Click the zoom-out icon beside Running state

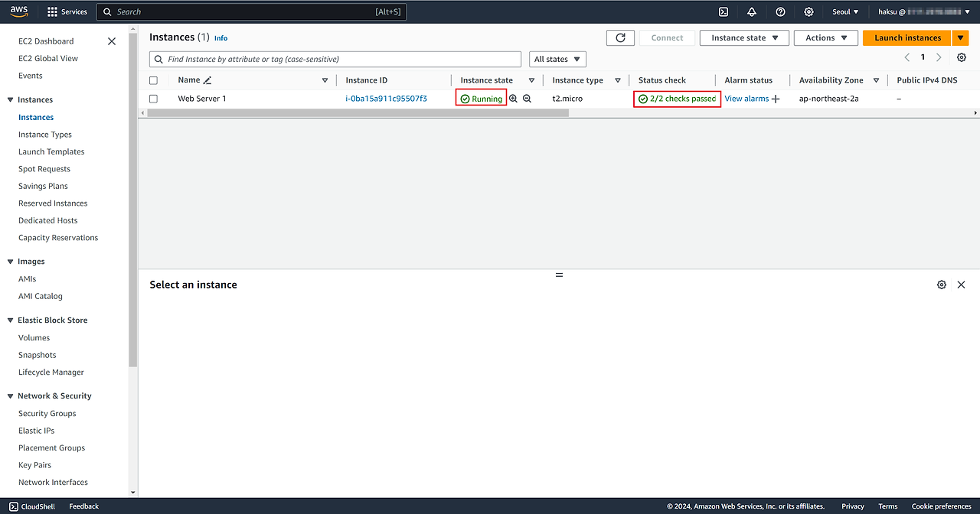[x=527, y=99]
